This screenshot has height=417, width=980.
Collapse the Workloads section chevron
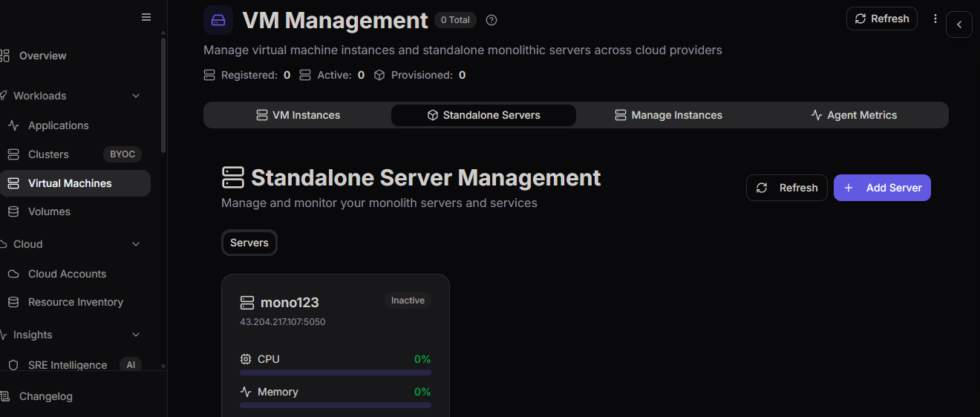coord(136,96)
